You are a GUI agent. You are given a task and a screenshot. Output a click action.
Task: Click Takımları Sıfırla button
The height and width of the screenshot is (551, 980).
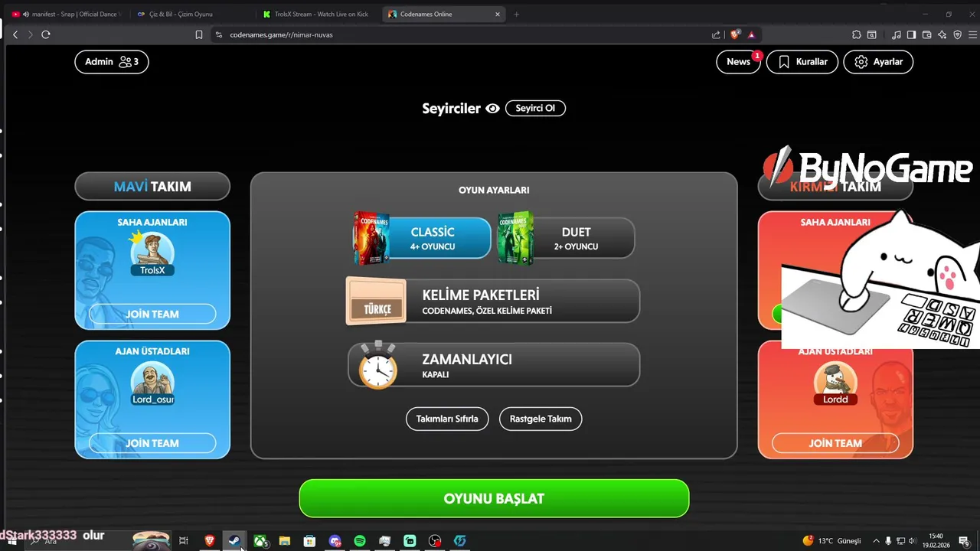tap(447, 419)
